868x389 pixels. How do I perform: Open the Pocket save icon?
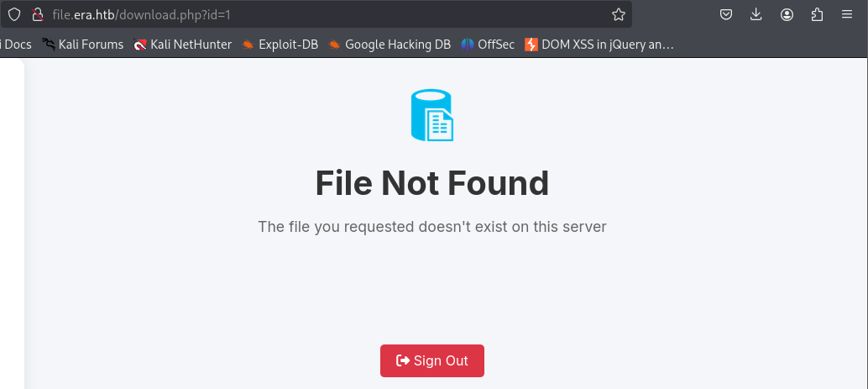726,14
